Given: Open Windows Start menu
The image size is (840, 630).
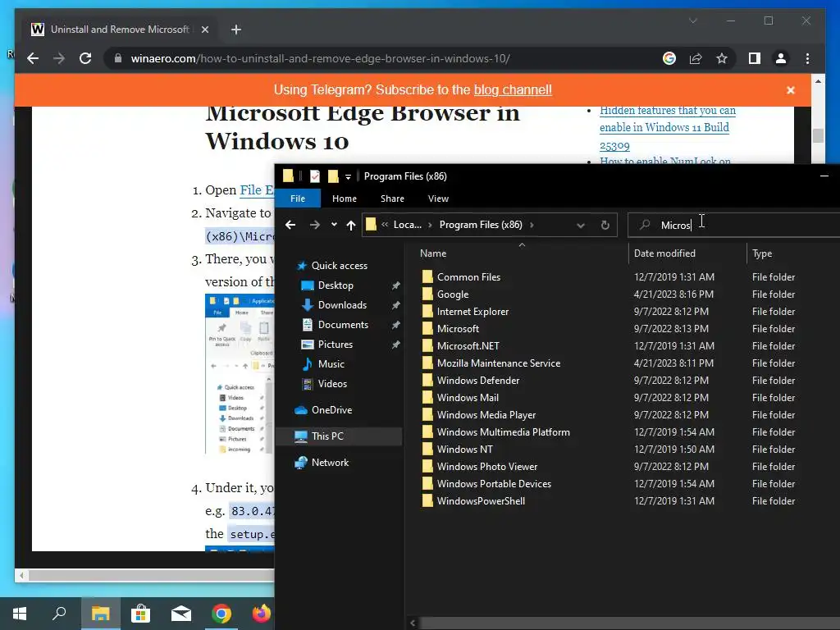Looking at the screenshot, I should click(20, 614).
